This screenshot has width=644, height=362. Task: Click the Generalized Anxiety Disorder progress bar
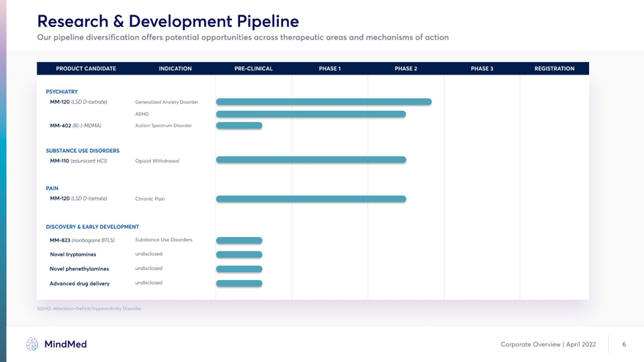pyautogui.click(x=323, y=102)
